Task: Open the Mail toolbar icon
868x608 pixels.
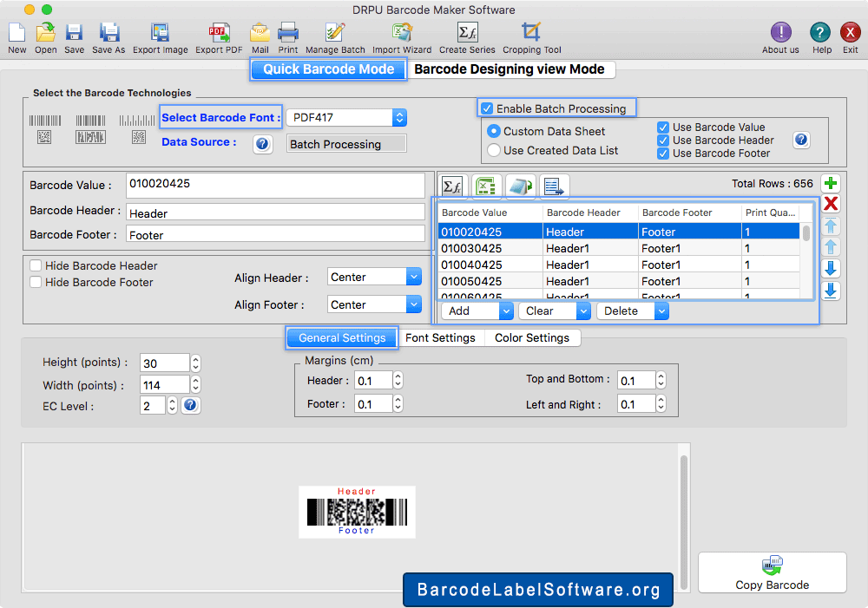Action: [260, 33]
